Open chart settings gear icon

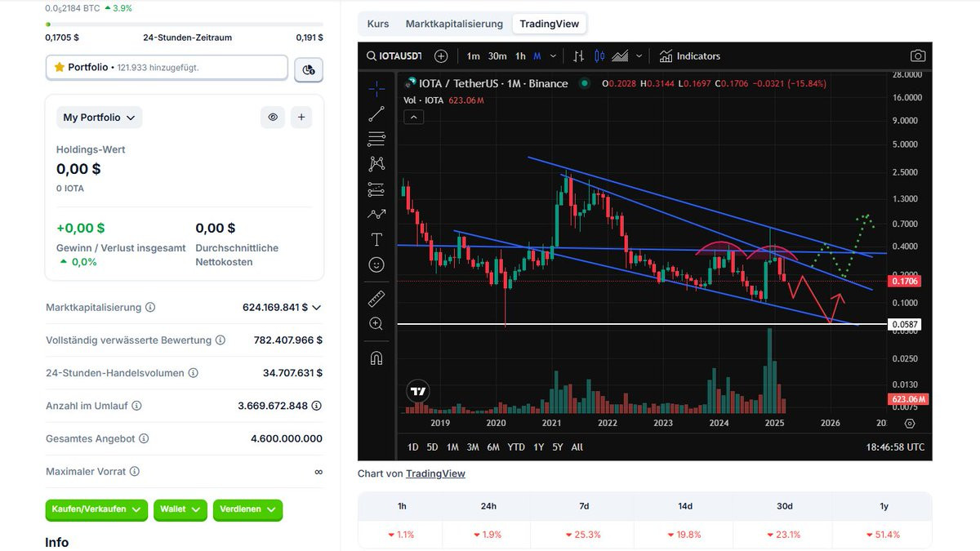pos(910,424)
